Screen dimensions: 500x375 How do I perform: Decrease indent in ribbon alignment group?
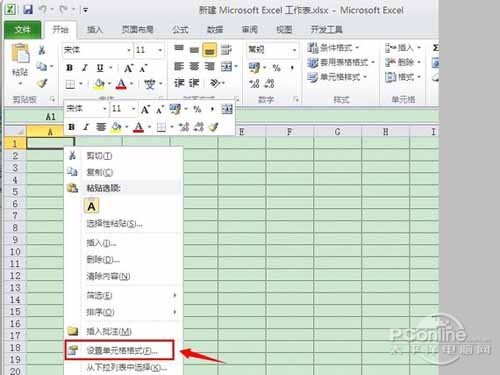tap(179, 83)
